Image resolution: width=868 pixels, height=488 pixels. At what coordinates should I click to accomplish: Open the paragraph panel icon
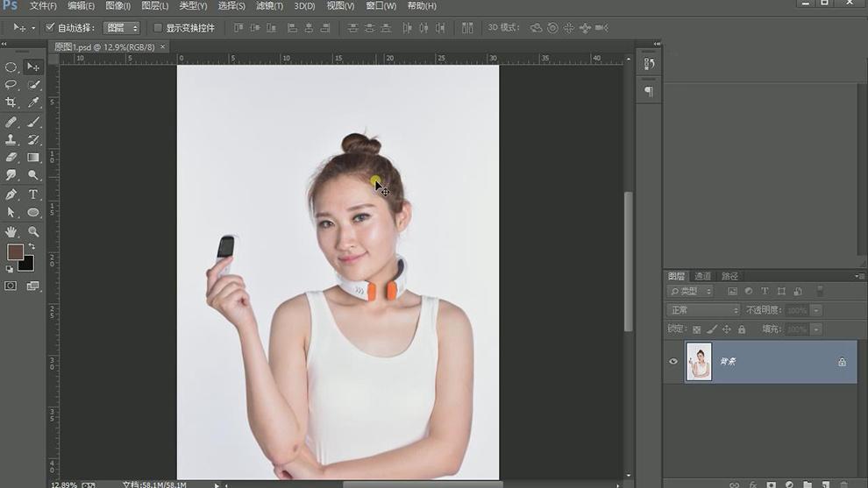649,91
